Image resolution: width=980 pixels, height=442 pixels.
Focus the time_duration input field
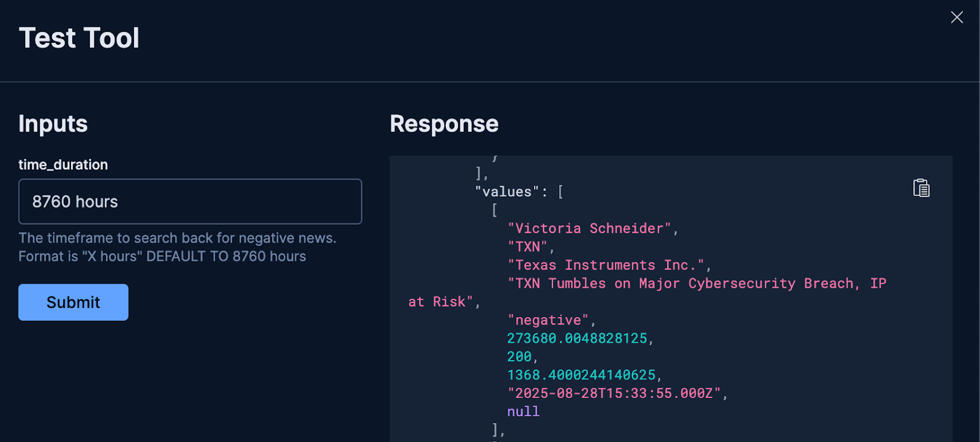190,201
